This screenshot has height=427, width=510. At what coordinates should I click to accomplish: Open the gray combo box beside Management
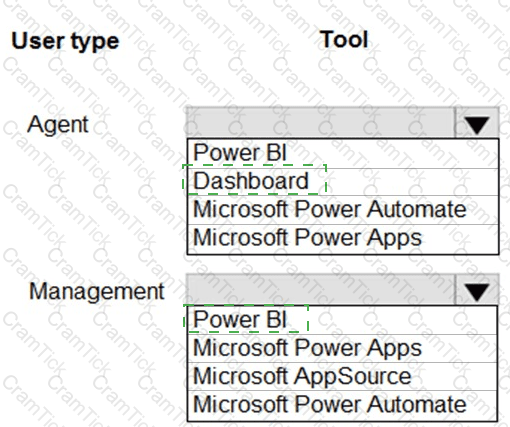[x=343, y=289]
